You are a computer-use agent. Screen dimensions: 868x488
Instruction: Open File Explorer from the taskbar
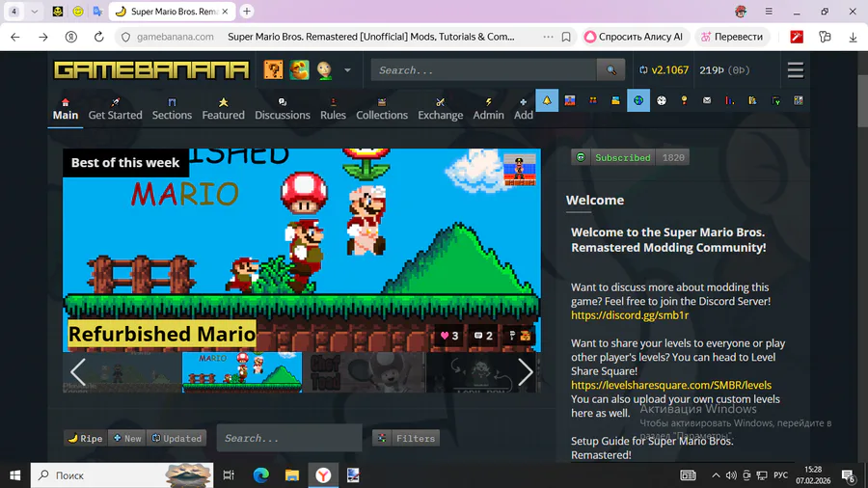[x=291, y=475]
